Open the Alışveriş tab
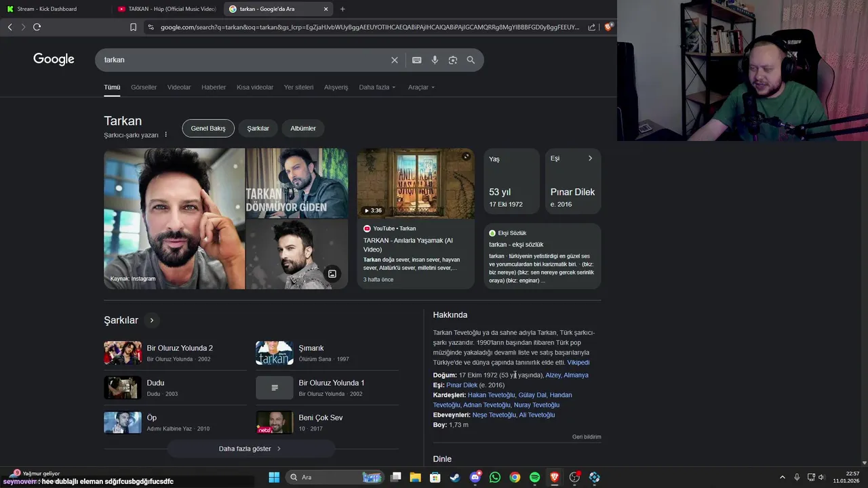 (x=336, y=87)
